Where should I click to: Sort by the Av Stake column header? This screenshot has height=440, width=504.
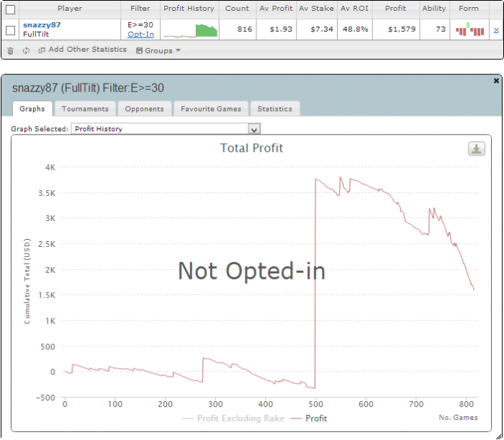point(316,9)
